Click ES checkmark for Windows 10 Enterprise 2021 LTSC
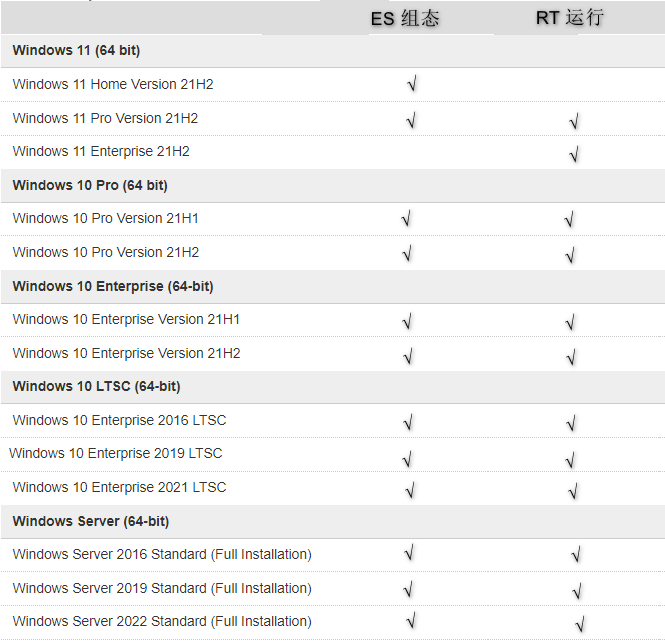The image size is (665, 641). tap(410, 490)
